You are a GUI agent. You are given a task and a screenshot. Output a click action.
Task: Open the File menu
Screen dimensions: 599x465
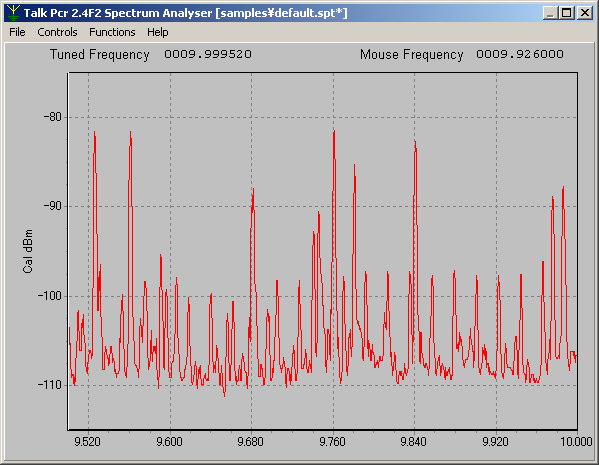point(17,32)
